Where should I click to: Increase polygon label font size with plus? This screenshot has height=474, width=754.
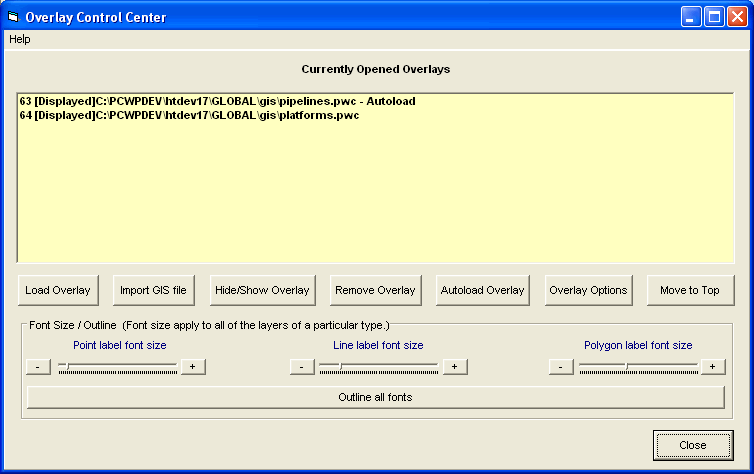click(712, 367)
